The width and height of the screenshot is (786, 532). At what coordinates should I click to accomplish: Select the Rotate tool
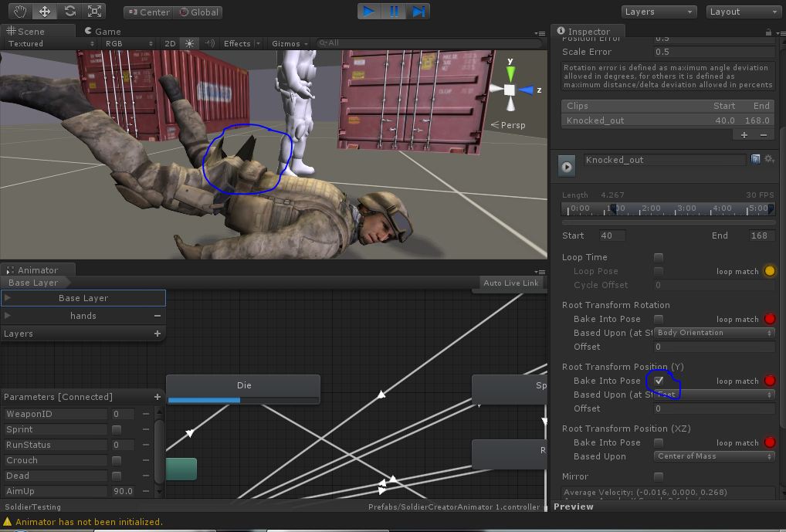pyautogui.click(x=70, y=11)
